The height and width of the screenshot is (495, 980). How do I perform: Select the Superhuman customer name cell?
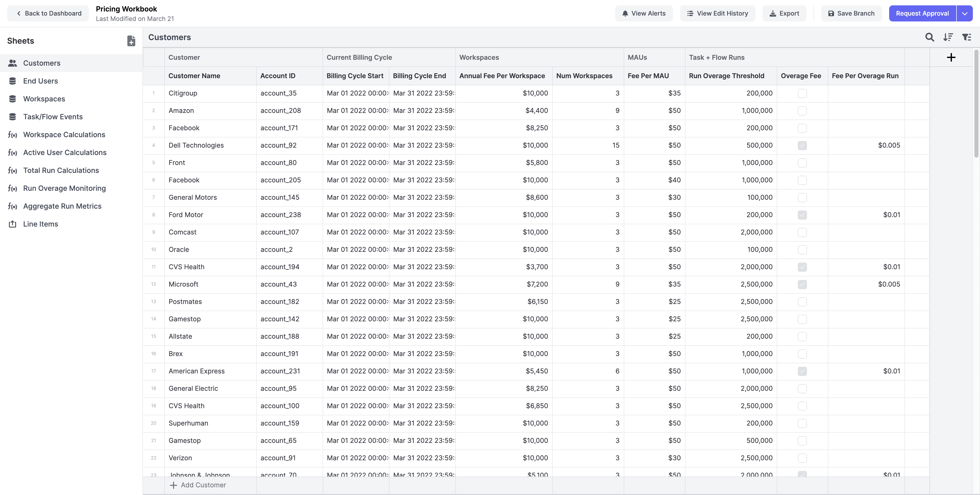(x=210, y=423)
